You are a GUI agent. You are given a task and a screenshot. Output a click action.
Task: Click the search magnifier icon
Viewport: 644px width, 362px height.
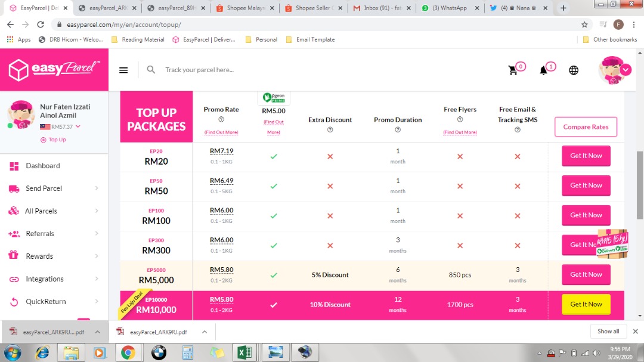click(x=151, y=69)
